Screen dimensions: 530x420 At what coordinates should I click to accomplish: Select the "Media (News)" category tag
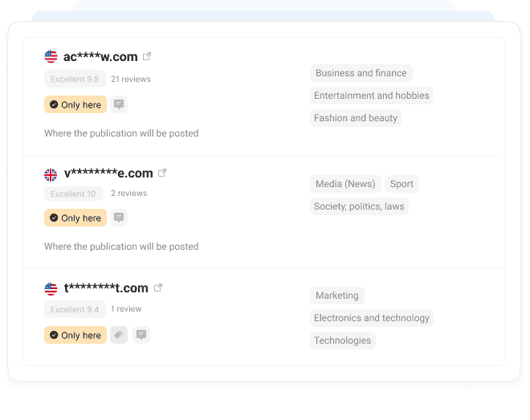(345, 184)
